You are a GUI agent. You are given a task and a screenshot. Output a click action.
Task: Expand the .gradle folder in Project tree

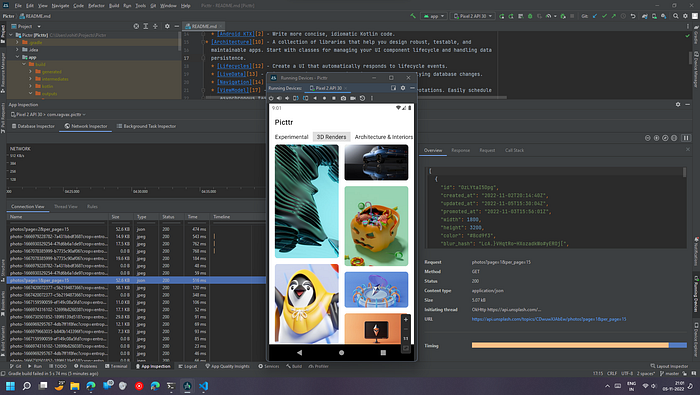coord(17,42)
